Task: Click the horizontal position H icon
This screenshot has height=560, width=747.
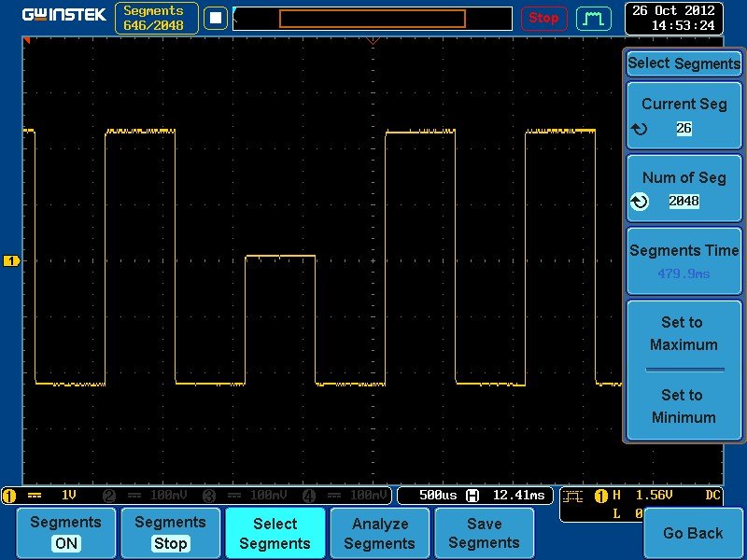Action: (472, 496)
